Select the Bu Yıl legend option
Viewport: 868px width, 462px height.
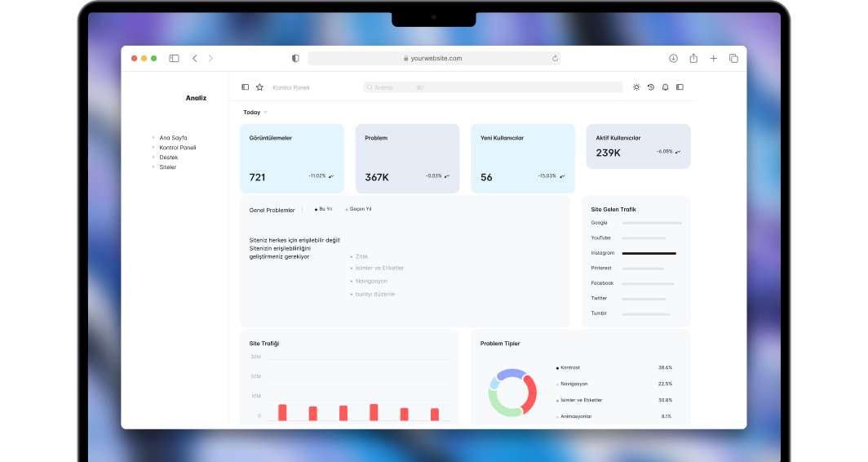pos(324,209)
